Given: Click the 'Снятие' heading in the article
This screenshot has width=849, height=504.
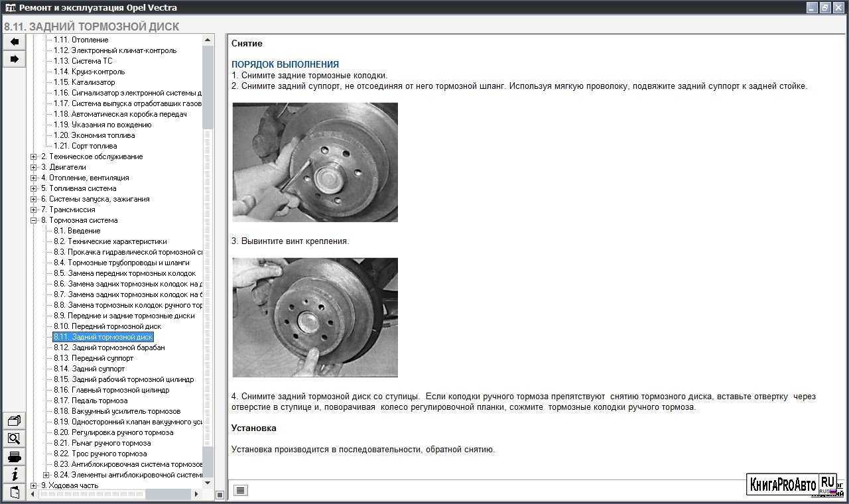Looking at the screenshot, I should click(x=247, y=44).
